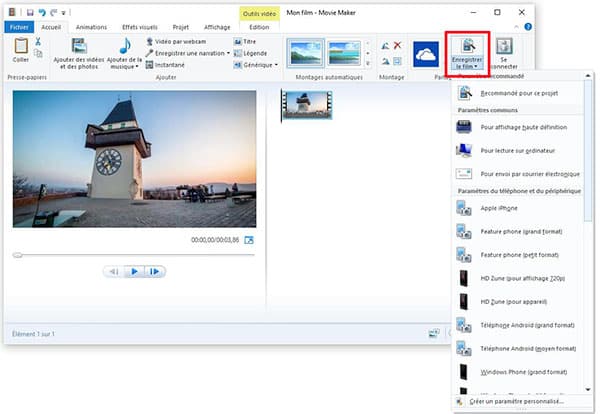Select Pour affichage haute définition

coord(518,127)
